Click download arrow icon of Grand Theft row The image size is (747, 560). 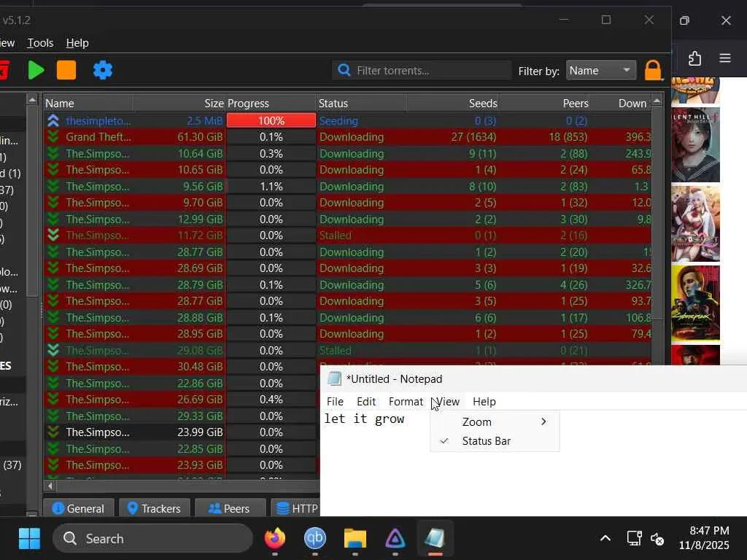(53, 136)
